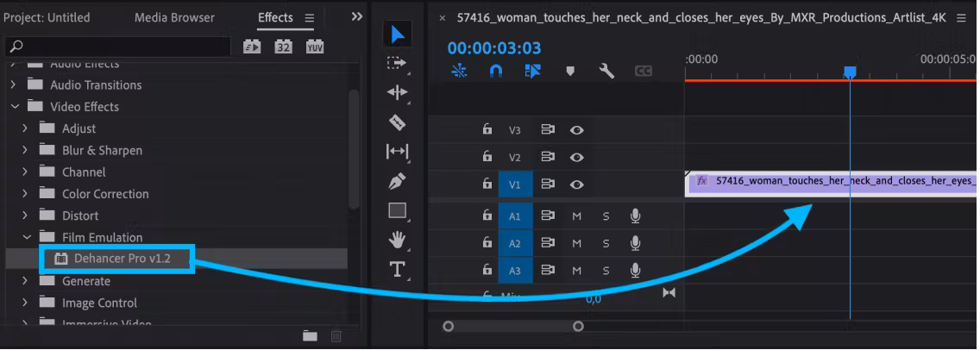Click the effects search field
Viewport: 980px width, 350px height.
point(117,47)
